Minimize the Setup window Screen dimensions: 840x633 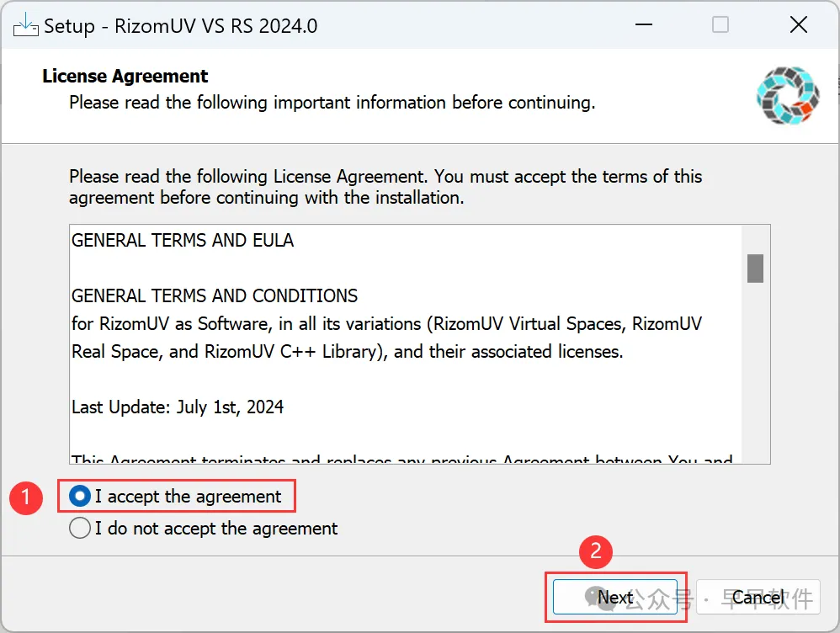[644, 24]
